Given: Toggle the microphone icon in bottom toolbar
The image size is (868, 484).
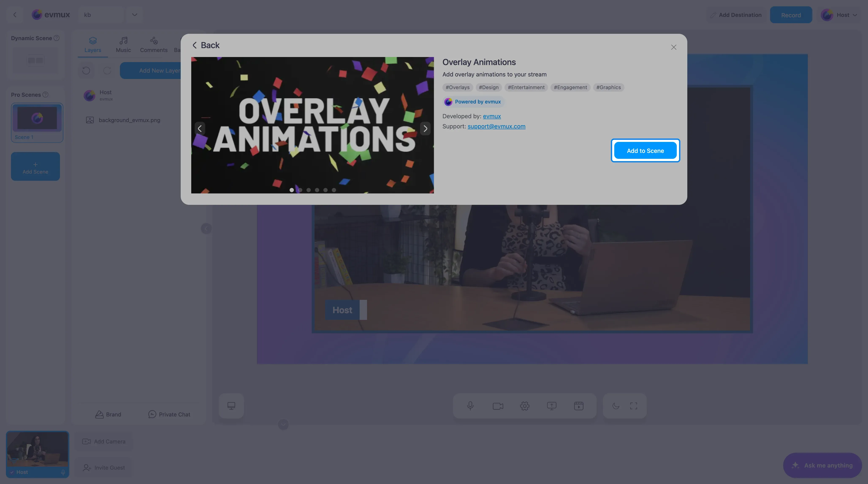Looking at the screenshot, I should pyautogui.click(x=470, y=406).
